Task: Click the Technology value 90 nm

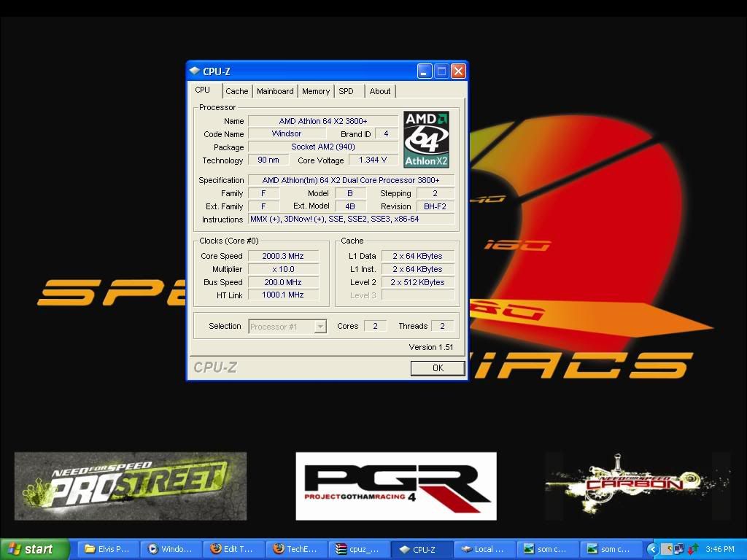Action: 268,160
